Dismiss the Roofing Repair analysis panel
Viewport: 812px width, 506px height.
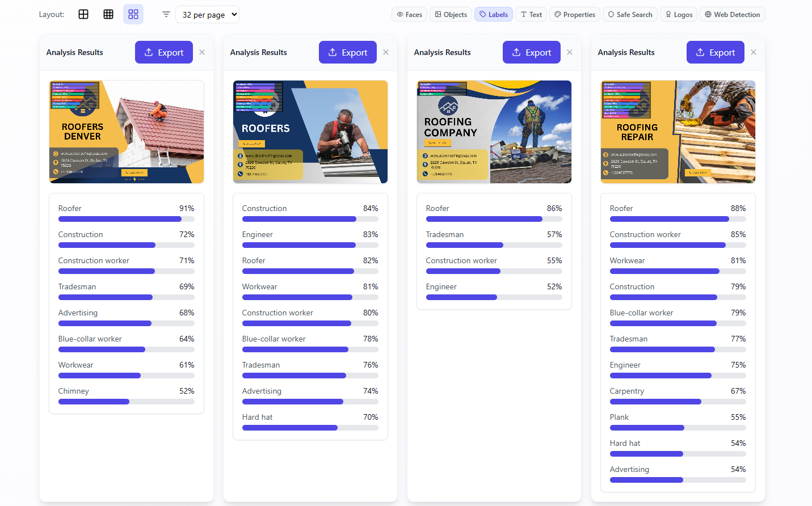click(x=754, y=52)
